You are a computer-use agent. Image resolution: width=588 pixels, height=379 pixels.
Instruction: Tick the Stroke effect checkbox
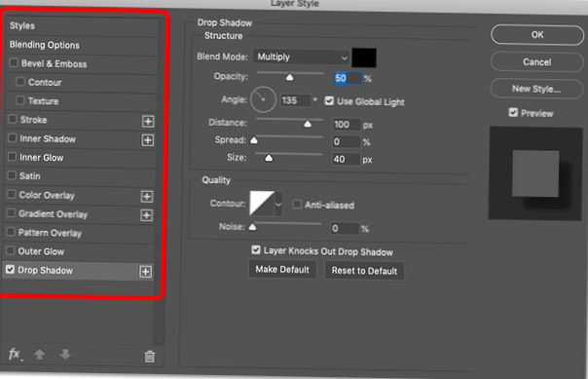pyautogui.click(x=13, y=119)
